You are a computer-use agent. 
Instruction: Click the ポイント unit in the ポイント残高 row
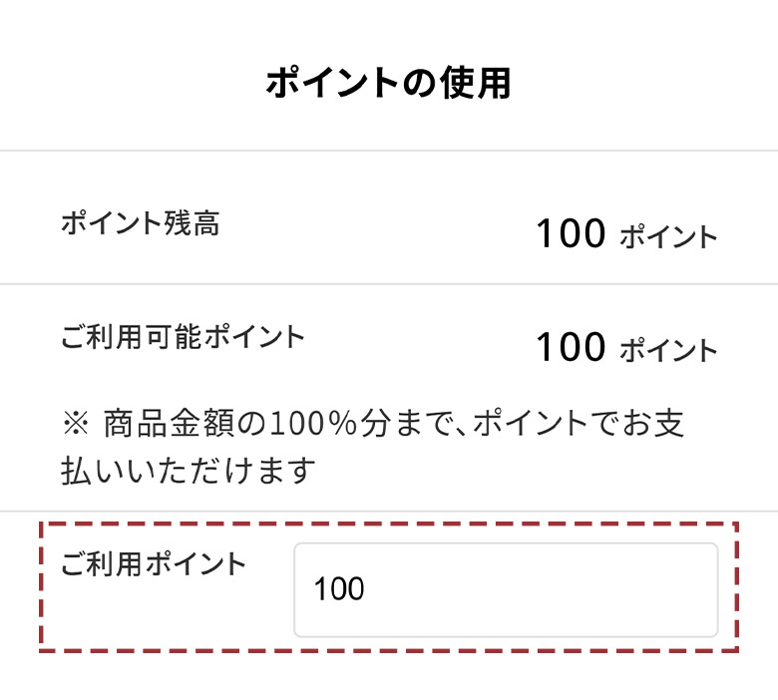(x=668, y=237)
